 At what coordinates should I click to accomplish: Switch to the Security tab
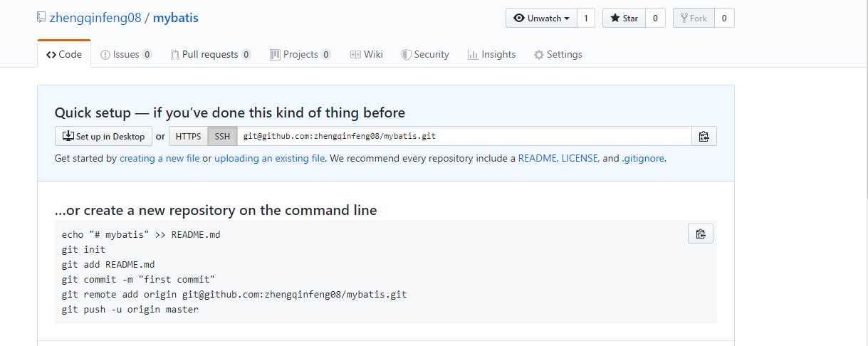[x=425, y=54]
